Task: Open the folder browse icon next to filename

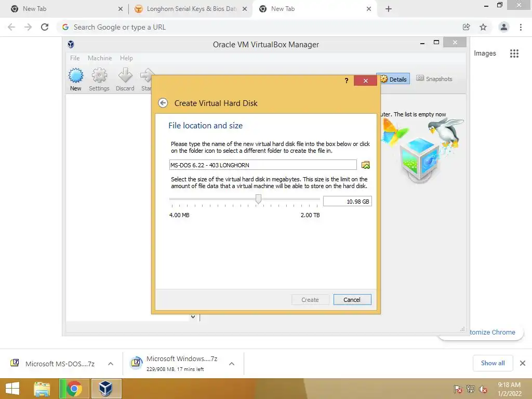Action: tap(365, 165)
